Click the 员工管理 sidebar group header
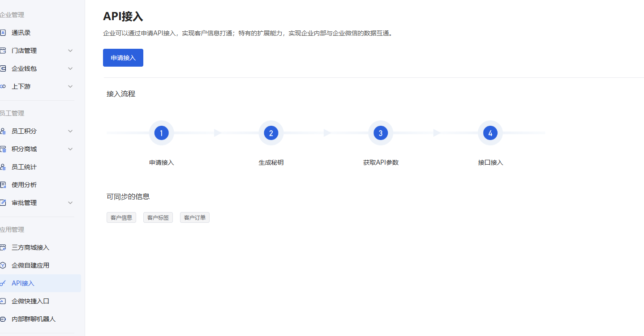The width and height of the screenshot is (644, 336). coord(12,113)
